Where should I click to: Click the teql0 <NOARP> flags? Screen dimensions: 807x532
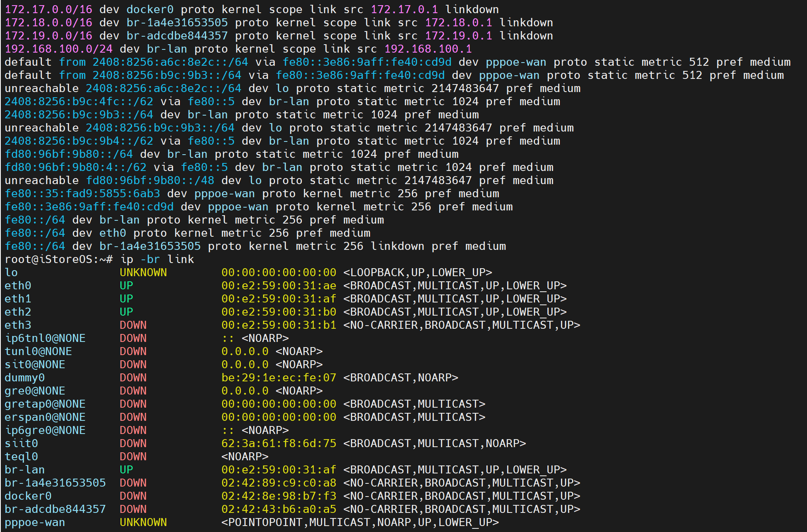click(245, 456)
